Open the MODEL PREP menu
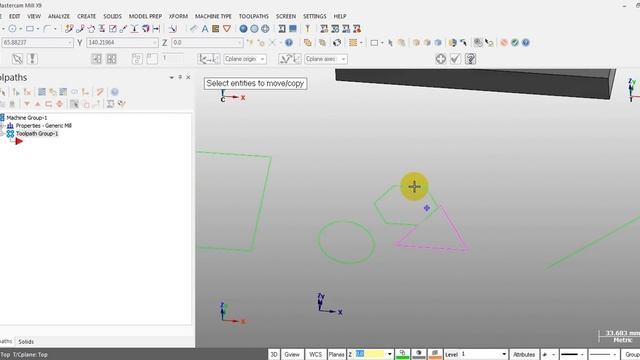Screen dimensions: 640x360 [145, 16]
